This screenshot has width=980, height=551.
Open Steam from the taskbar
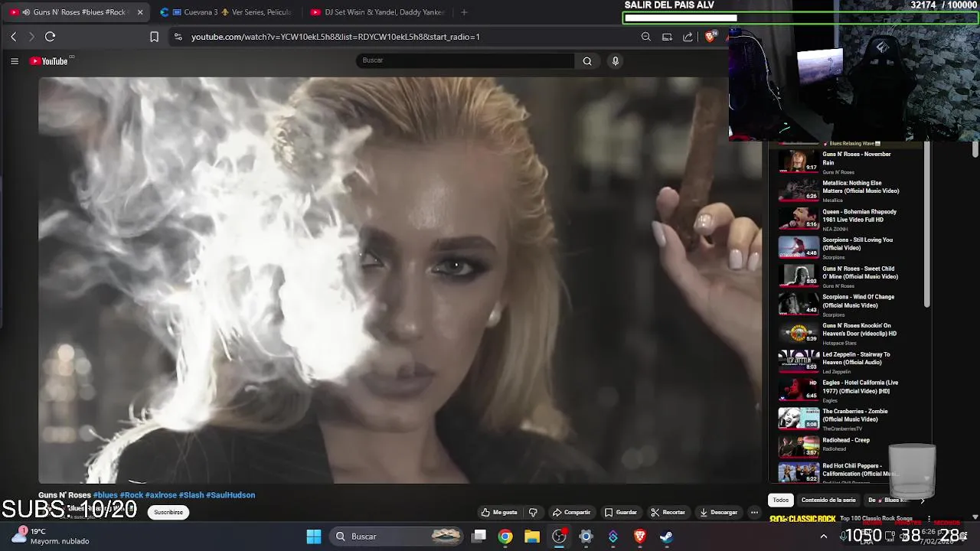point(666,536)
